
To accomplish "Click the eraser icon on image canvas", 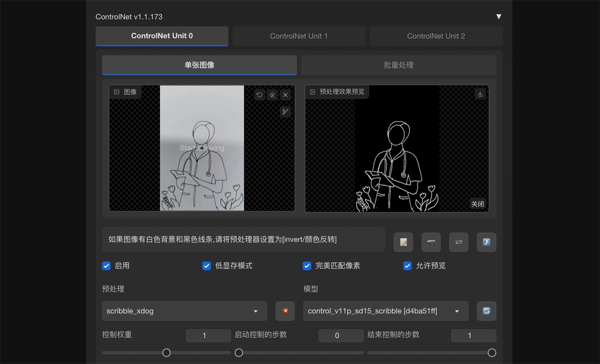I will point(272,95).
